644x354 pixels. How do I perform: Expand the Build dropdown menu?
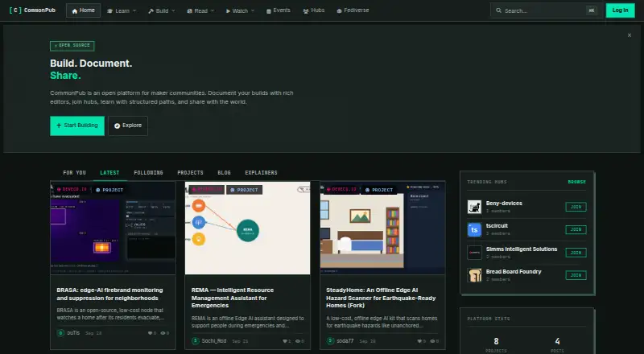(x=162, y=10)
